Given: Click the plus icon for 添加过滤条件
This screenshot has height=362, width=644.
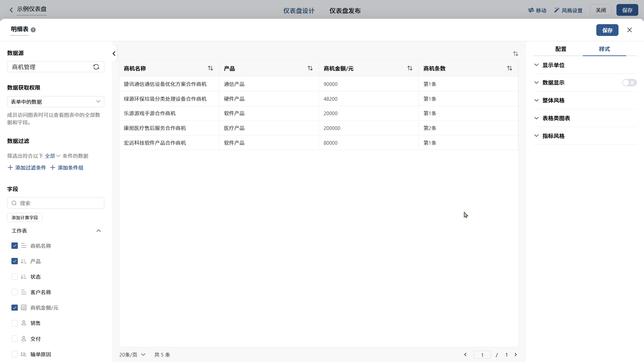Looking at the screenshot, I should (x=10, y=168).
